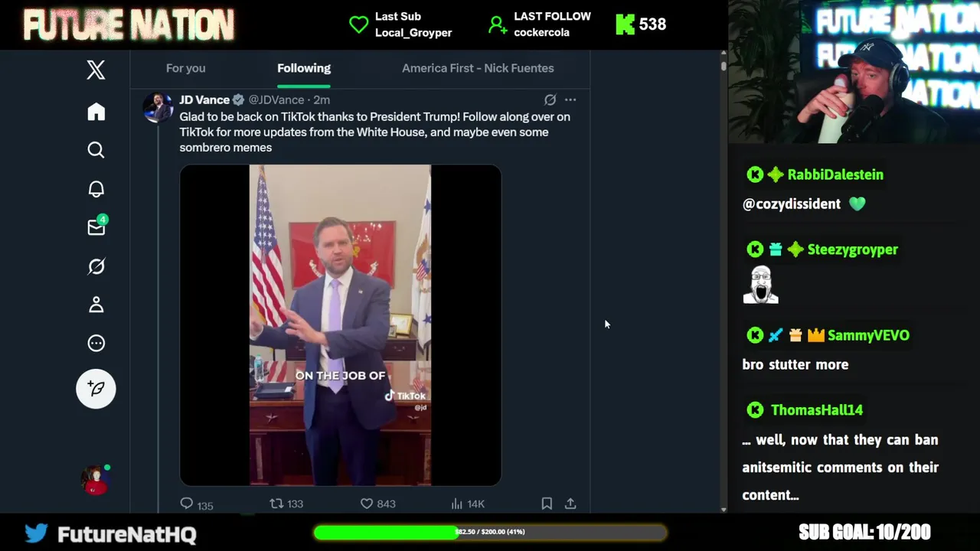Open America First - Nick Fuentes tab
Image resolution: width=980 pixels, height=551 pixels.
coord(478,68)
